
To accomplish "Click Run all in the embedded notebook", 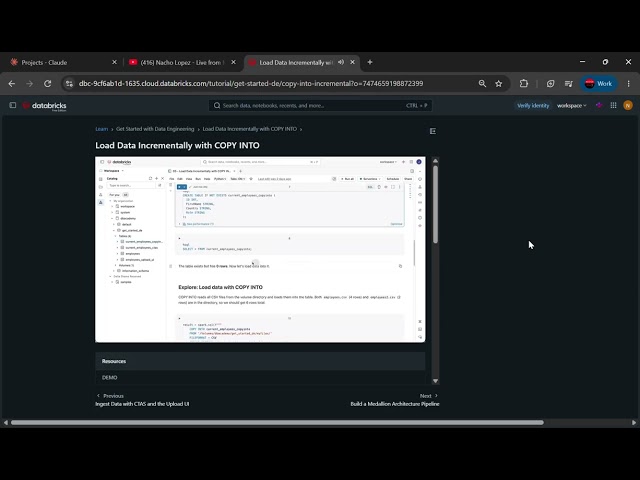I will click(347, 179).
